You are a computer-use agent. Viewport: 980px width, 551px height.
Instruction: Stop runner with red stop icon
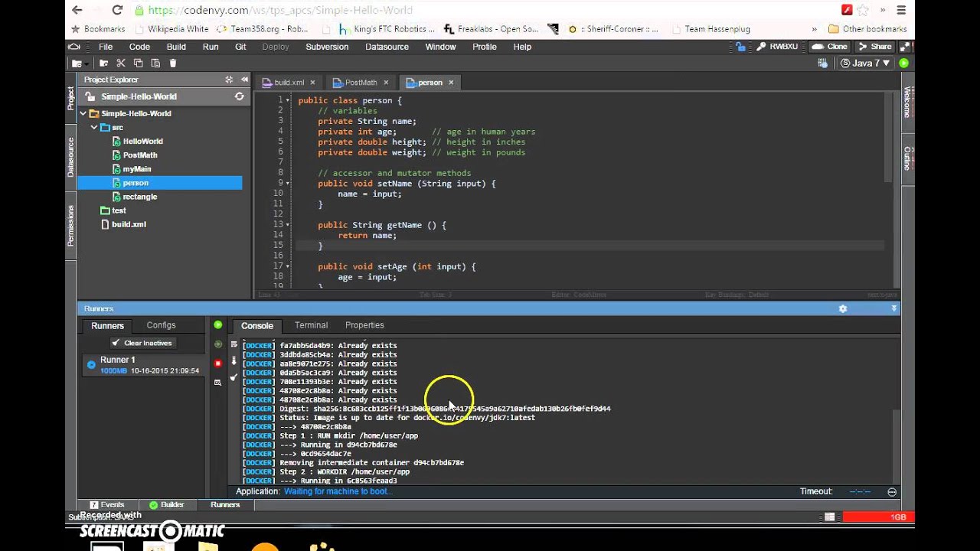click(x=218, y=364)
